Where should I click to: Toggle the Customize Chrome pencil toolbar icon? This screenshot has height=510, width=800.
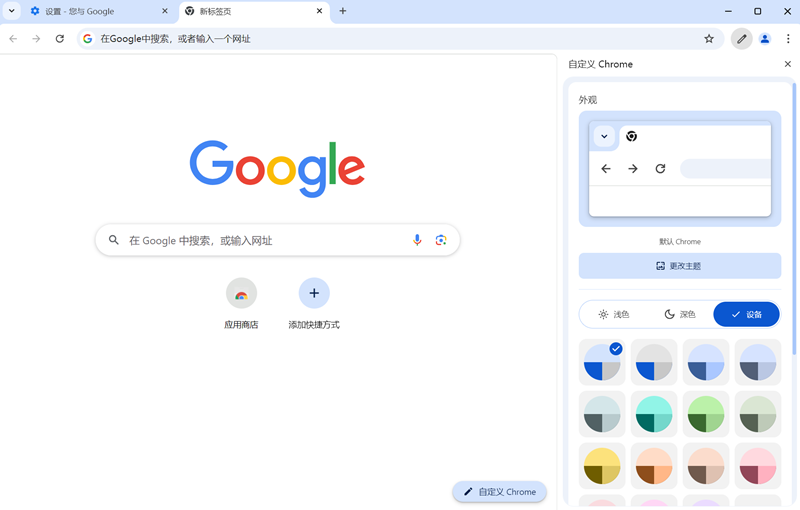(x=742, y=39)
